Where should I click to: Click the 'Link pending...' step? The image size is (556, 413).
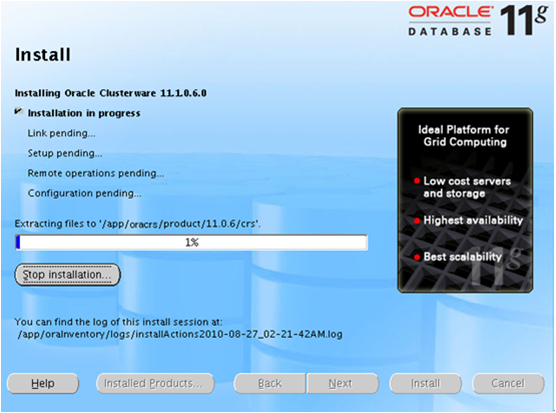click(61, 133)
